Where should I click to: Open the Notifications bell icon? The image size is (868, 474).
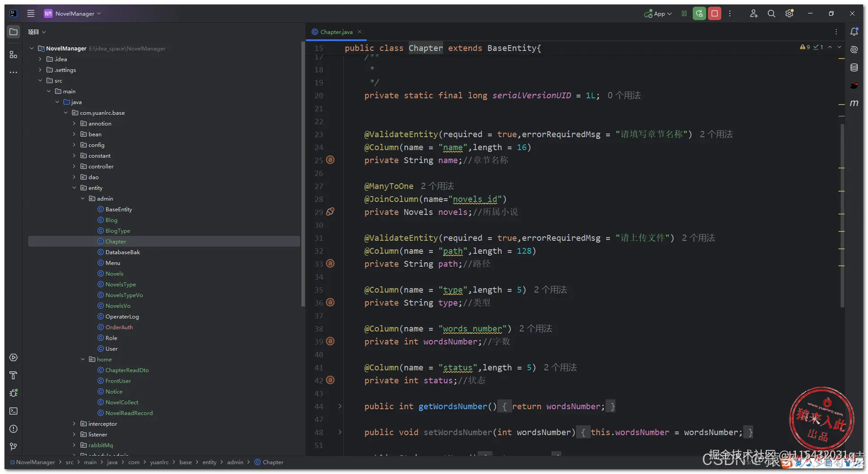(854, 32)
